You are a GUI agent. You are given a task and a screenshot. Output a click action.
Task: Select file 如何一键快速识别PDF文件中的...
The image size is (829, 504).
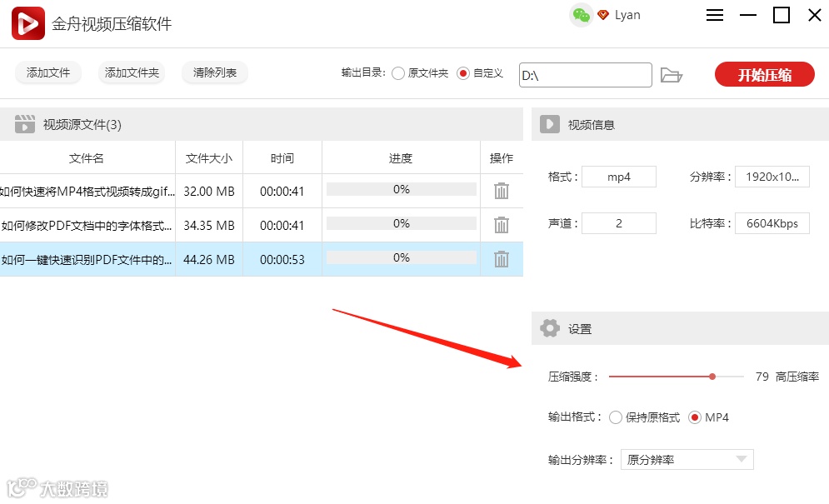(x=87, y=259)
